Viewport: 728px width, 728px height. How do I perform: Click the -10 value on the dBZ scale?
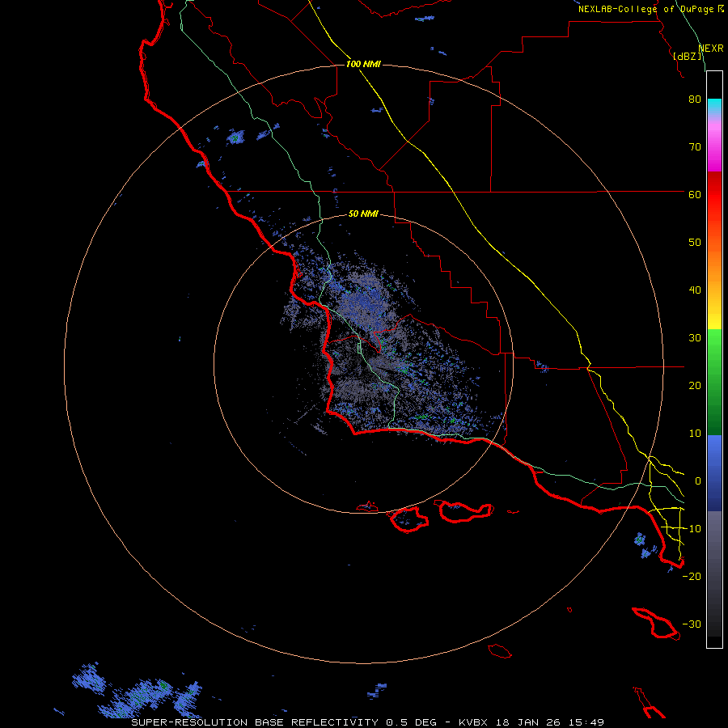tap(692, 528)
